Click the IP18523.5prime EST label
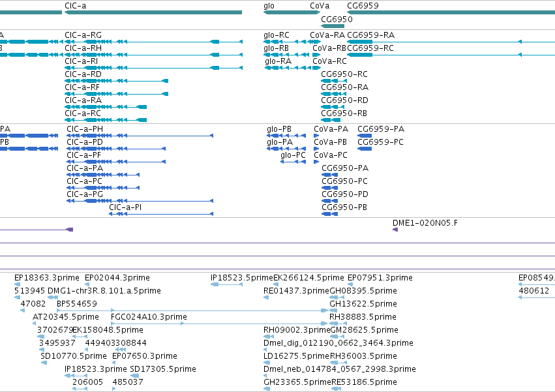This screenshot has height=392, width=555. pos(242,278)
